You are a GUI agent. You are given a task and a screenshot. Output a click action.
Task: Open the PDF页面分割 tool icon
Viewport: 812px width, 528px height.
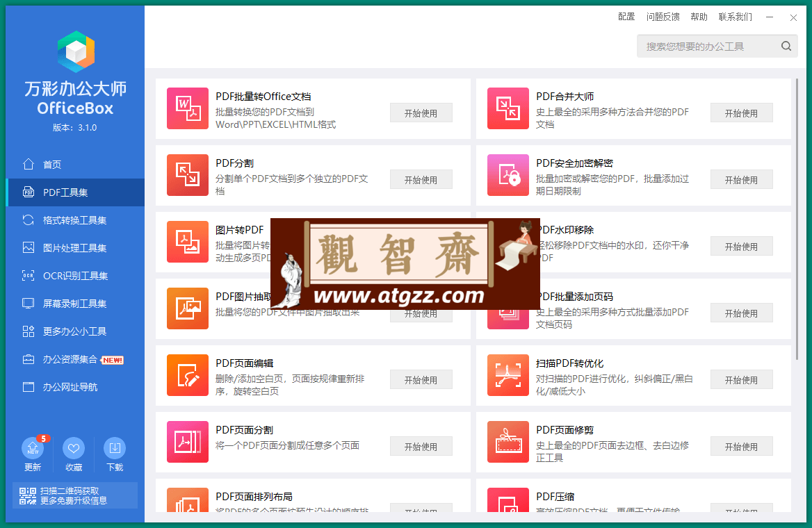click(x=188, y=442)
